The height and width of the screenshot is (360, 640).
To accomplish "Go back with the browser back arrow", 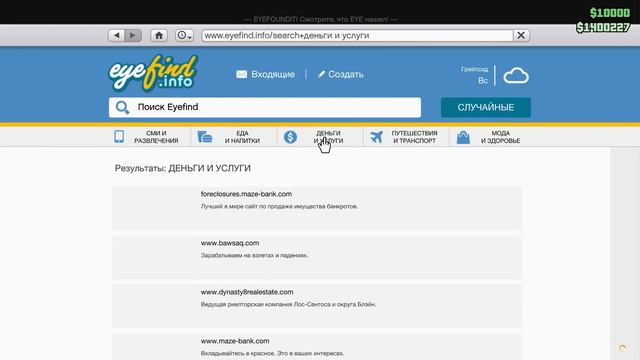I will 117,36.
